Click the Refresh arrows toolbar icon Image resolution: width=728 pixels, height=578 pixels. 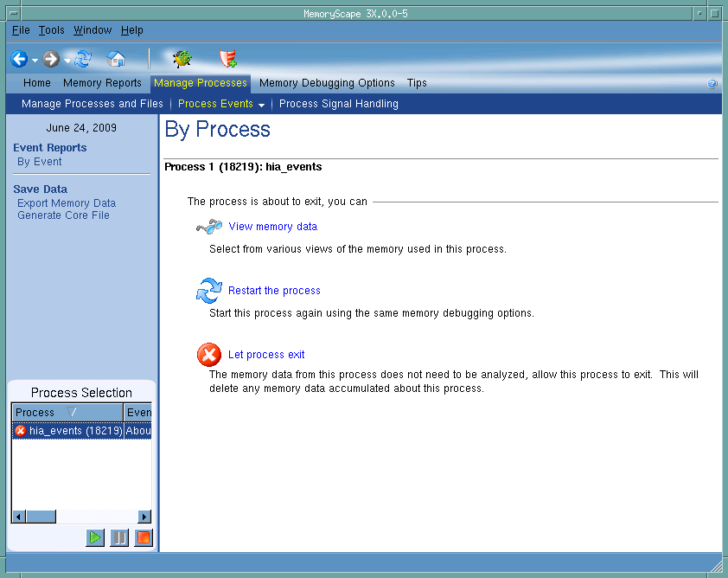83,59
